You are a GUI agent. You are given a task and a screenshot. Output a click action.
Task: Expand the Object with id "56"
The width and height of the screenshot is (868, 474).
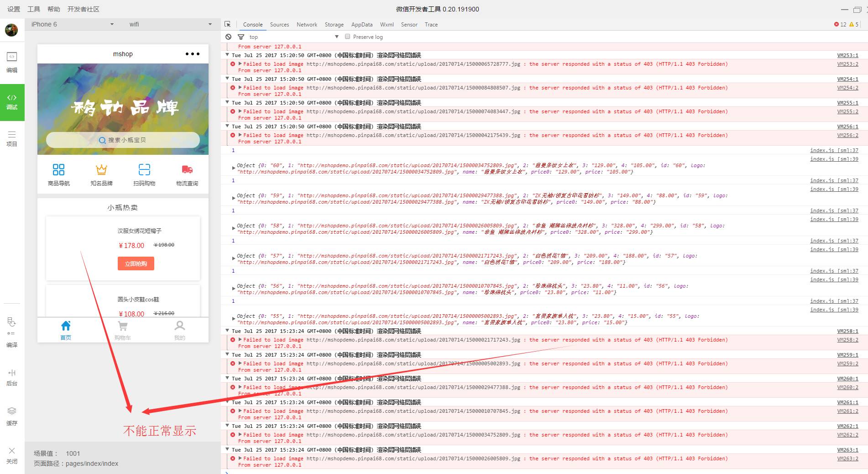pyautogui.click(x=234, y=289)
